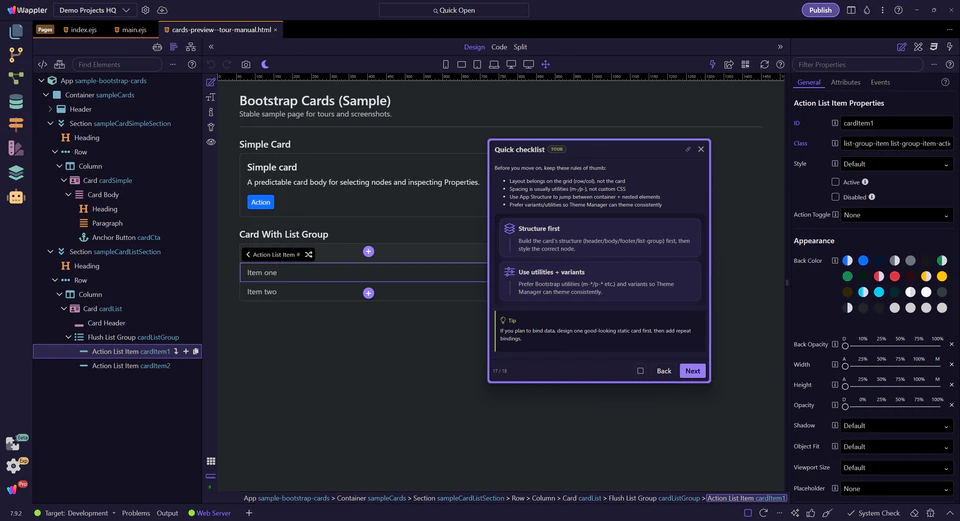Open the Attributes properties tab
This screenshot has height=521, width=960.
[x=846, y=82]
